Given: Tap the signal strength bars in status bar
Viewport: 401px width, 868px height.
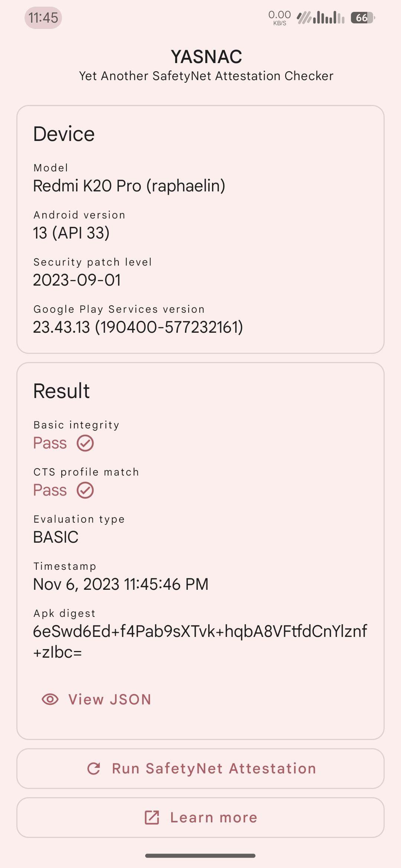Looking at the screenshot, I should [x=321, y=17].
